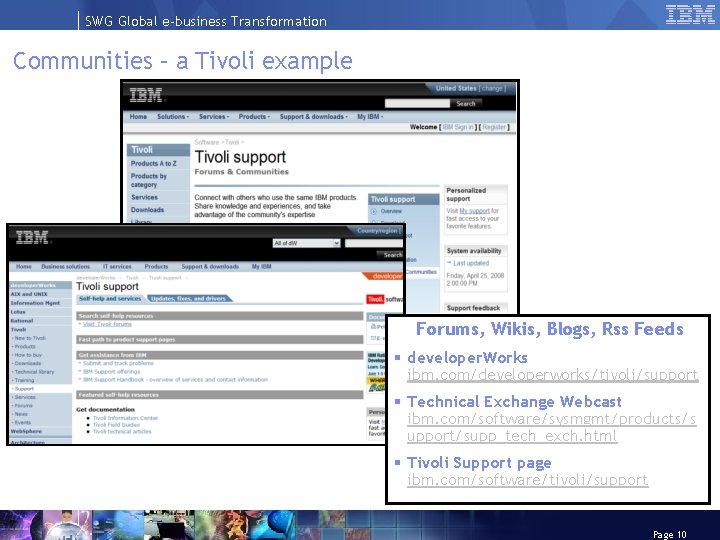Expand the Services menu in the Forums & Communities top navigation
The height and width of the screenshot is (540, 720).
214,117
